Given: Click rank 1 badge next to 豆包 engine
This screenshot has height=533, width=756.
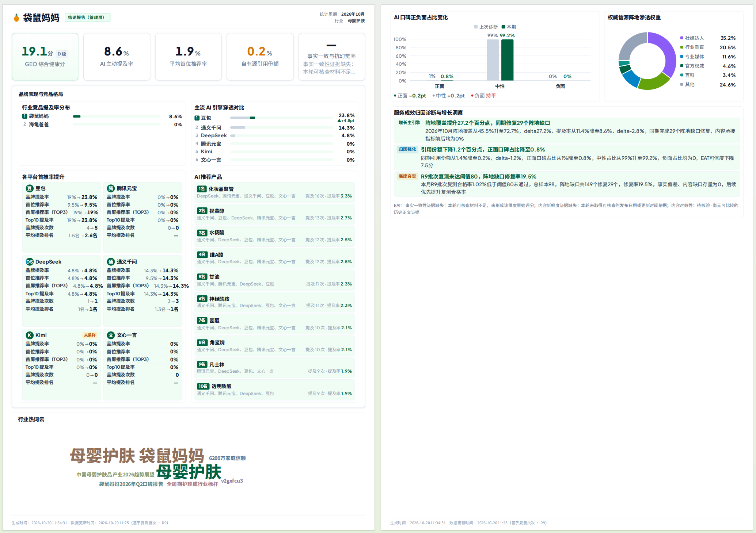Looking at the screenshot, I should click(197, 118).
